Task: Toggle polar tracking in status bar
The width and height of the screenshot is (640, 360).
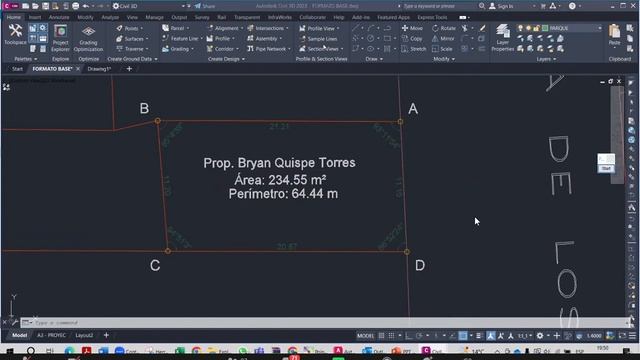Action: click(x=419, y=336)
